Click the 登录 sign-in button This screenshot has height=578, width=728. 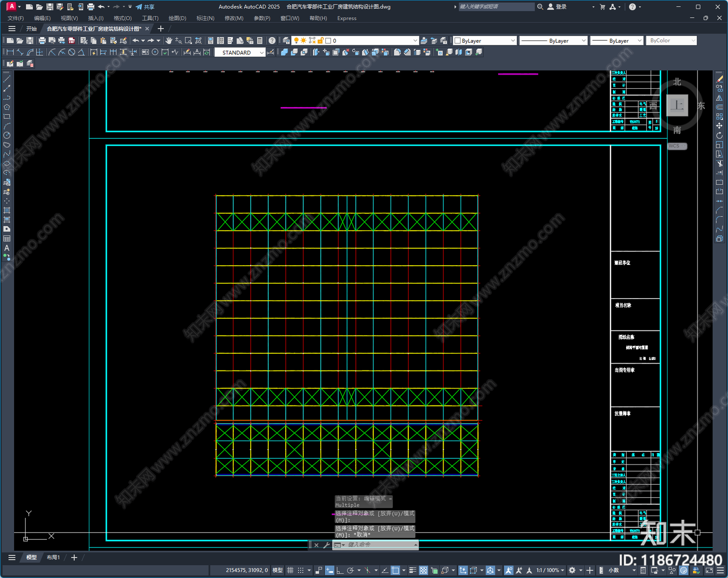(x=557, y=7)
